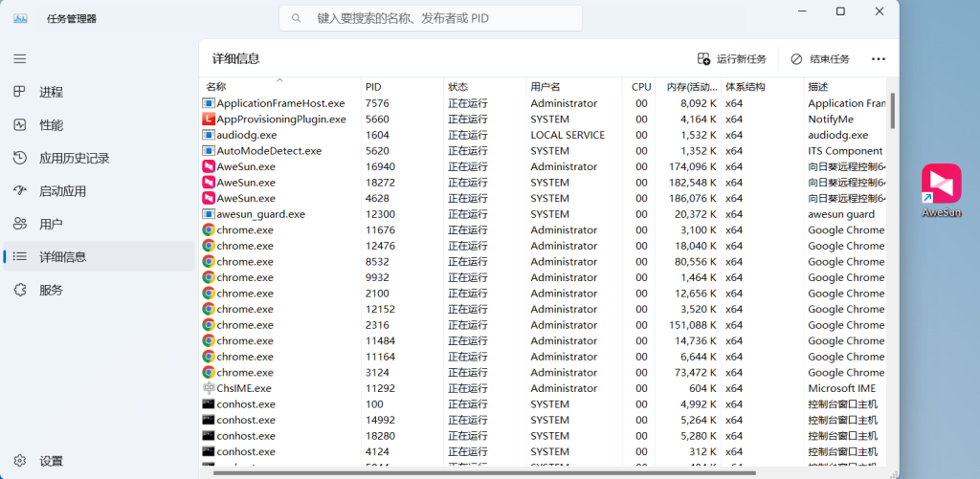
Task: Click the Run new task (运行新任务) button
Action: (x=733, y=58)
